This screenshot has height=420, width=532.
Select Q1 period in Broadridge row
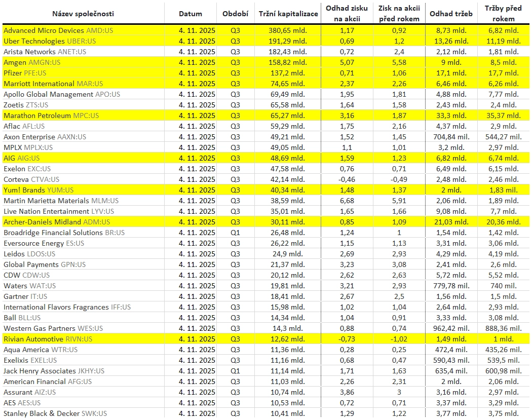[235, 233]
